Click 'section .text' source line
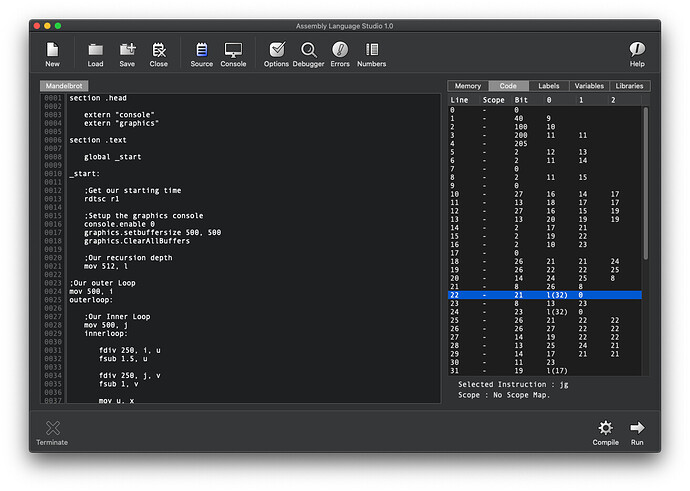The image size is (690, 491). 98,140
